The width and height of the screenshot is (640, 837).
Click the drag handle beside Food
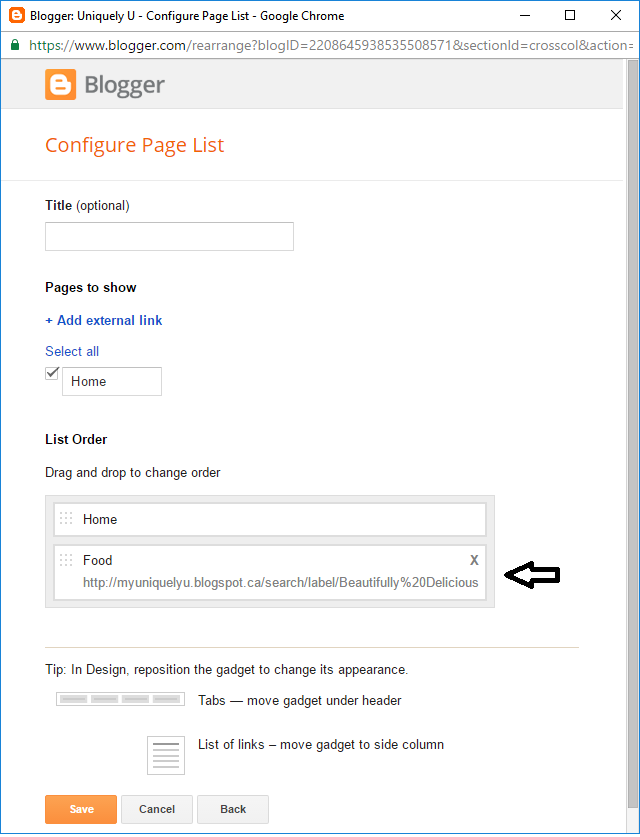pyautogui.click(x=66, y=559)
